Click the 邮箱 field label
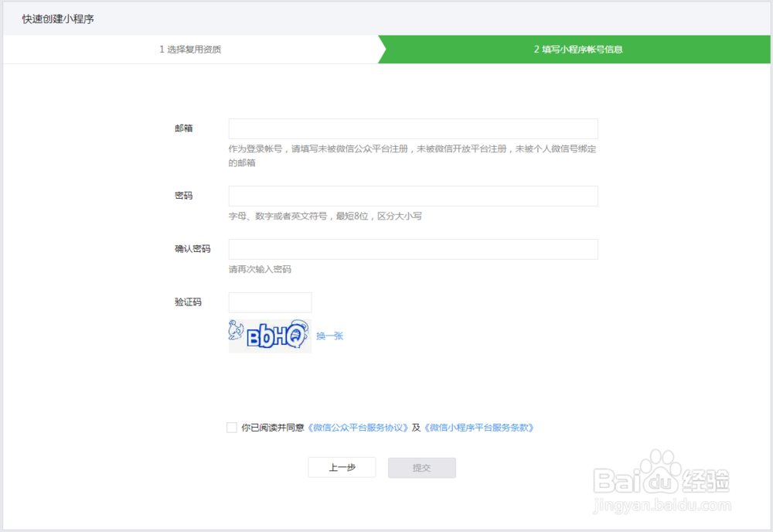This screenshot has width=773, height=532. click(184, 128)
